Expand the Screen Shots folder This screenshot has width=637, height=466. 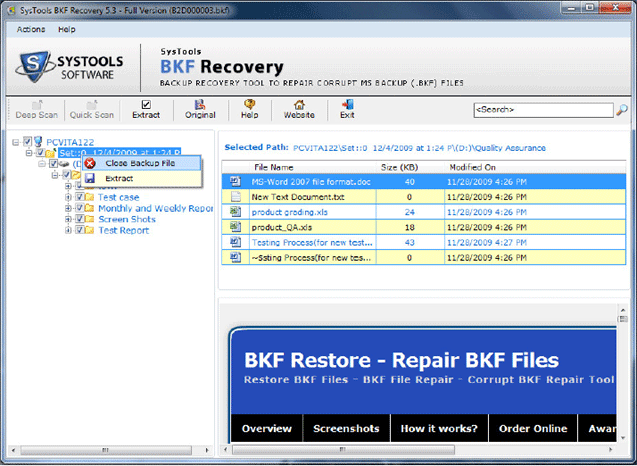(x=68, y=219)
